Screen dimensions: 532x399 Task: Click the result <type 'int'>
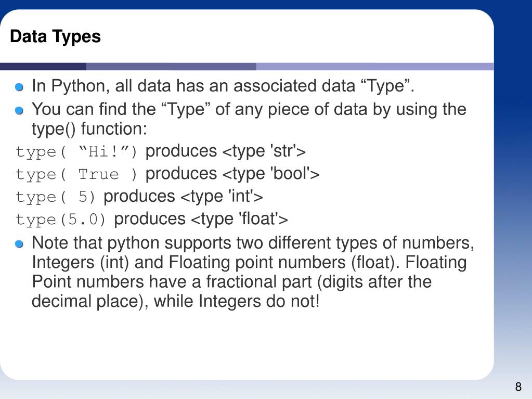pyautogui.click(x=222, y=197)
